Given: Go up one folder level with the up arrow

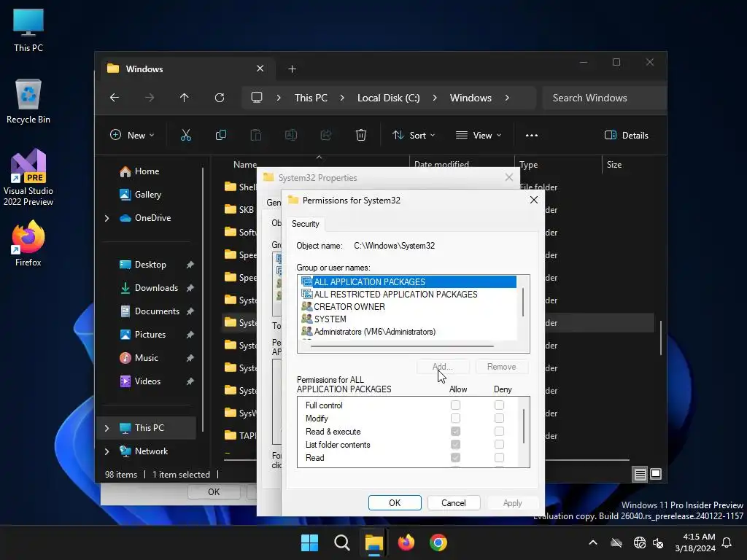Looking at the screenshot, I should [185, 98].
